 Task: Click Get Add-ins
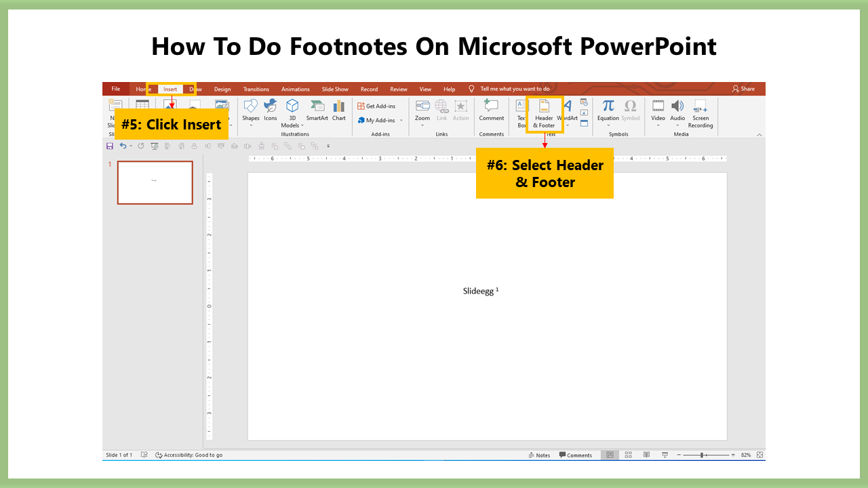pyautogui.click(x=376, y=106)
